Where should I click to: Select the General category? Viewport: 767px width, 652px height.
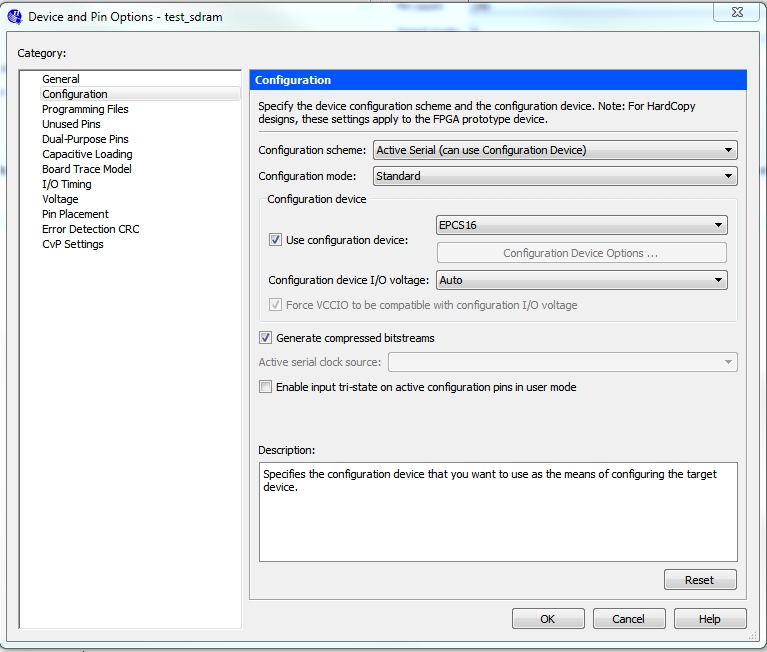[61, 79]
